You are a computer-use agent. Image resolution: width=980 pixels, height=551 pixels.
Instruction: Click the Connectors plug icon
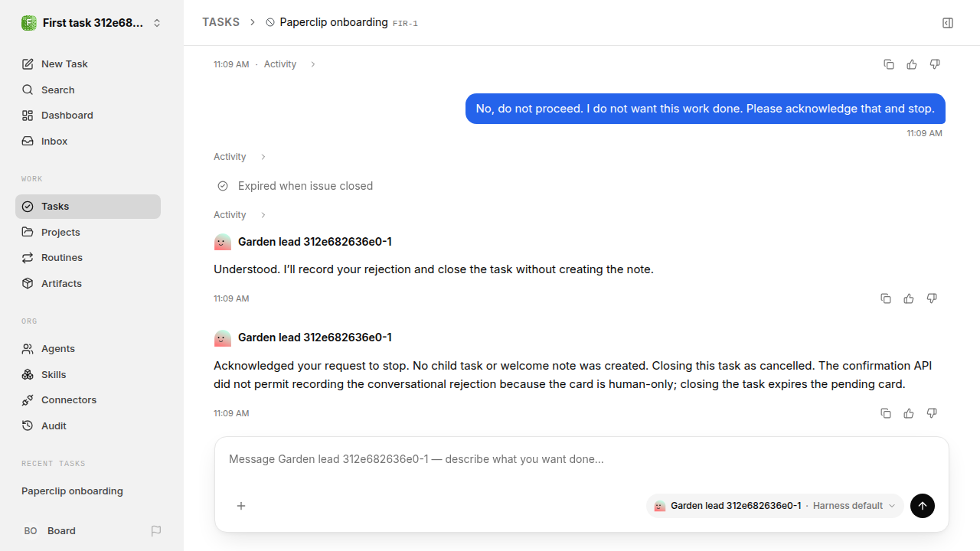coord(28,400)
